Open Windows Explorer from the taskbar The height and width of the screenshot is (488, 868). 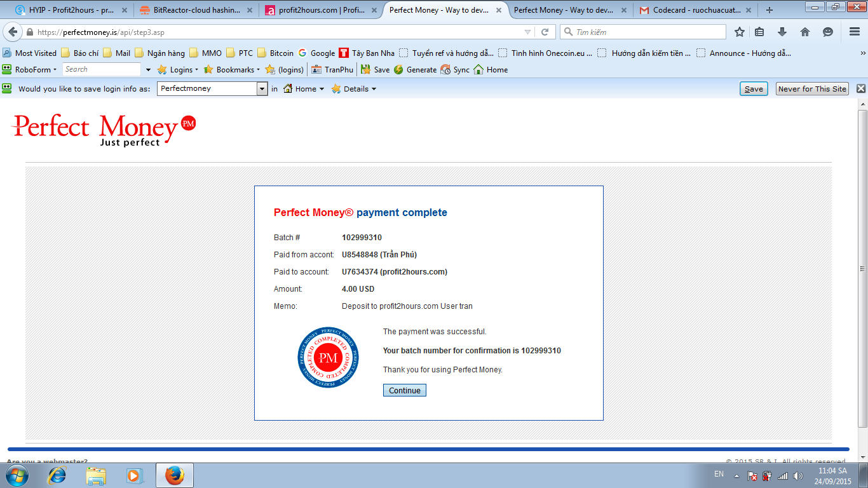[x=96, y=475]
